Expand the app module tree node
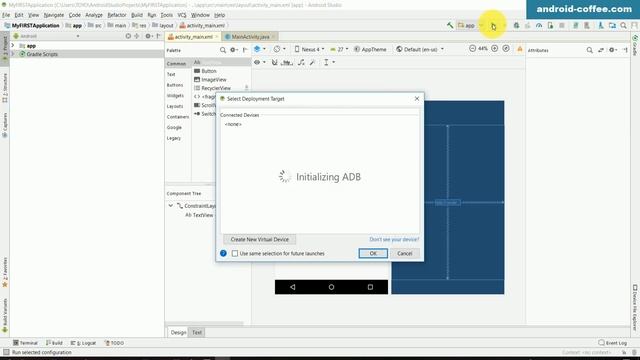Screen dimensions: 640x360 [13, 46]
